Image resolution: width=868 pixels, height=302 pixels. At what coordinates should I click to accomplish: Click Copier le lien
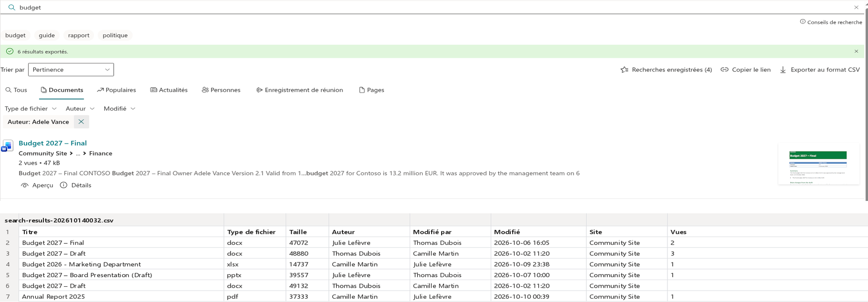(746, 70)
